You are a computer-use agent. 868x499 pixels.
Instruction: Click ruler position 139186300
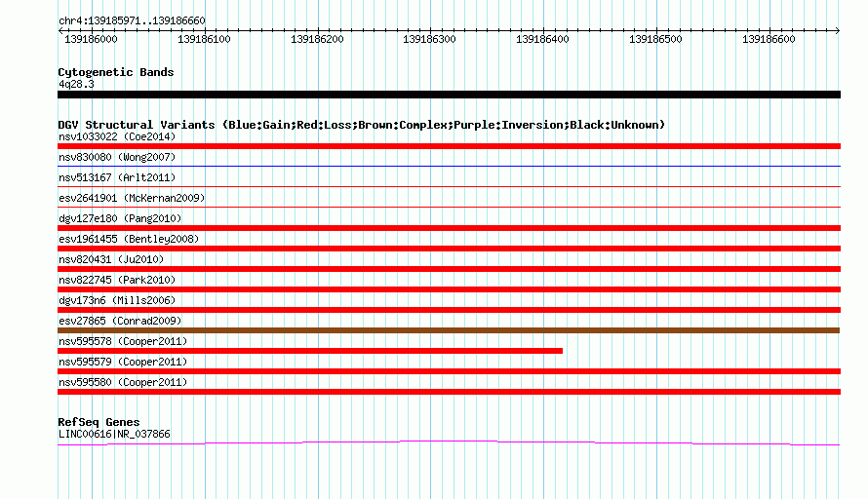coord(429,39)
